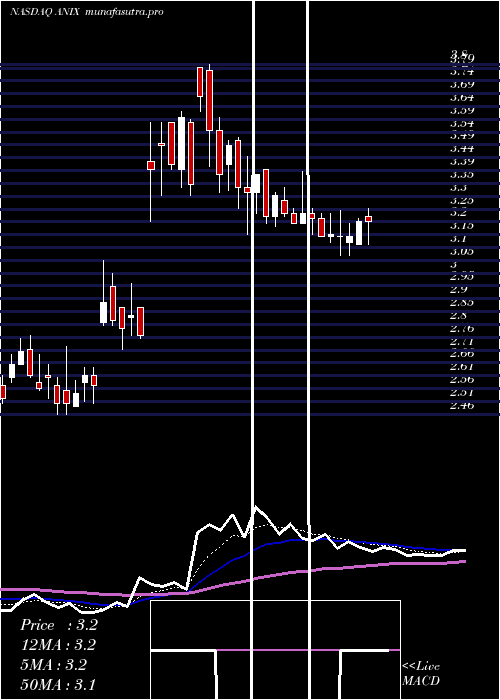Click the 12MA : 3.2 readout
This screenshot has height=700, width=500.
58,645
